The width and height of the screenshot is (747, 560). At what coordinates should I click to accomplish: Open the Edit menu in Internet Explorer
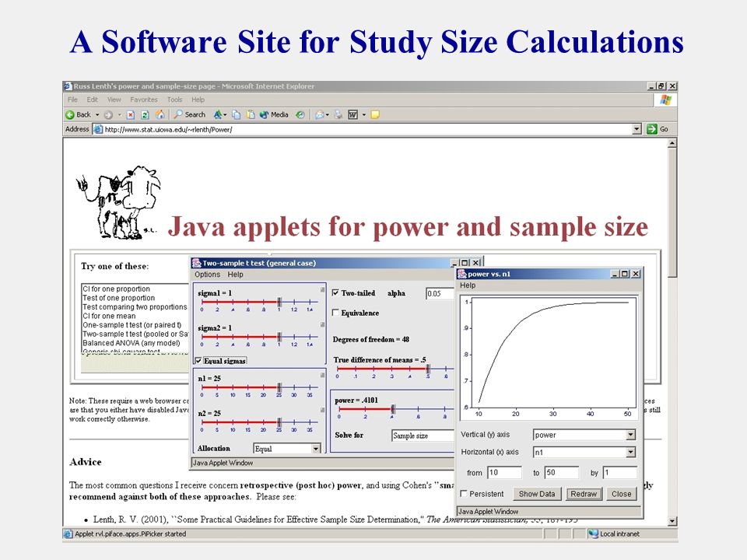[x=93, y=100]
